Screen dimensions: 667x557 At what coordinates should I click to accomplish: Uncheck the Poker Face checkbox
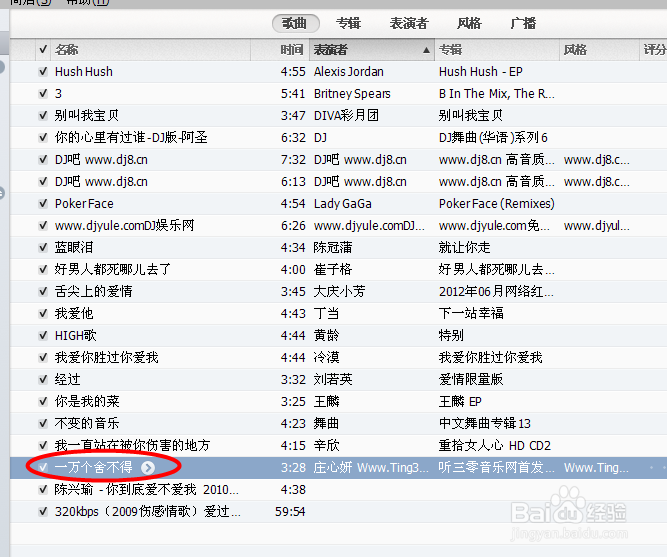(x=43, y=203)
